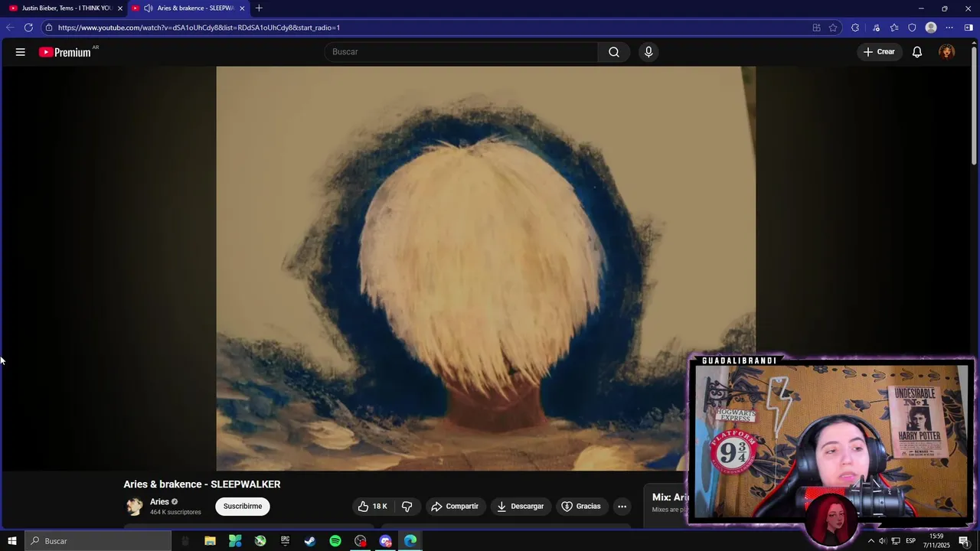Open the media add icon in Edge toolbar
This screenshot has height=551, width=980.
(x=876, y=28)
